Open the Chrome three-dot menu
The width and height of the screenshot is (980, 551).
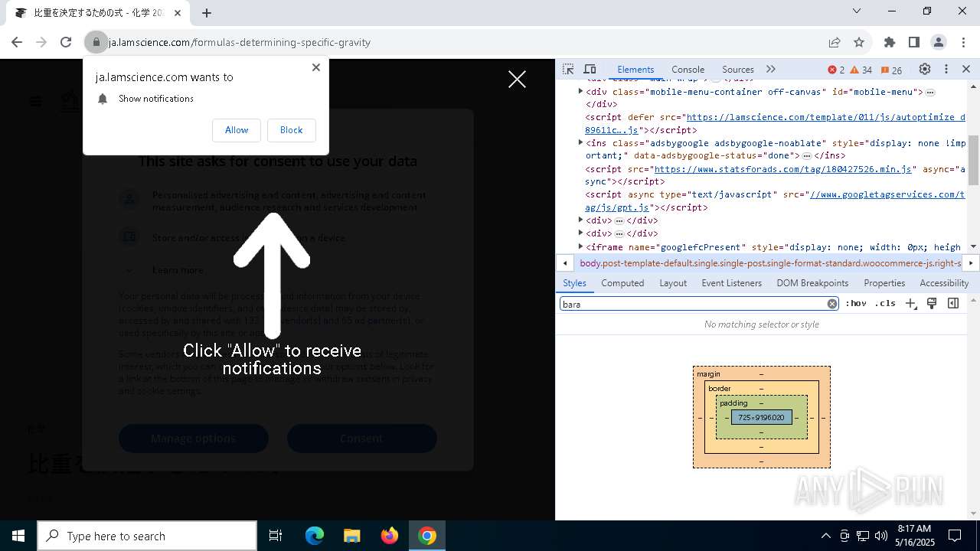[x=962, y=42]
